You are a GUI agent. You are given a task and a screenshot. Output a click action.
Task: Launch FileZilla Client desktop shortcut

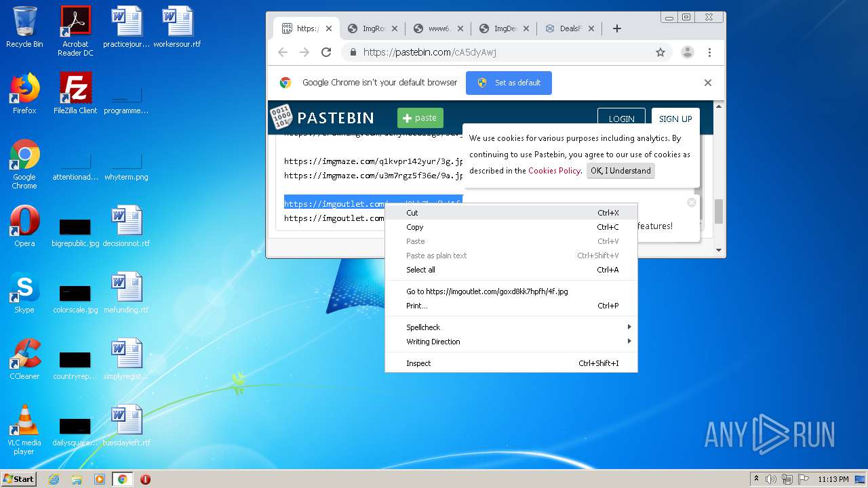tap(75, 94)
